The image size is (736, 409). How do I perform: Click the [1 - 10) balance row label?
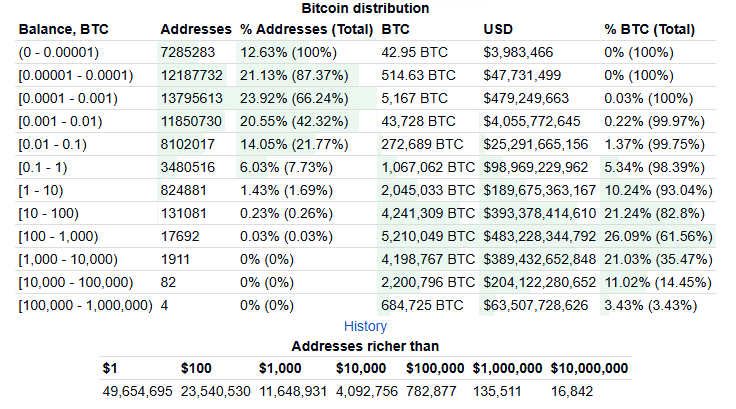click(42, 190)
